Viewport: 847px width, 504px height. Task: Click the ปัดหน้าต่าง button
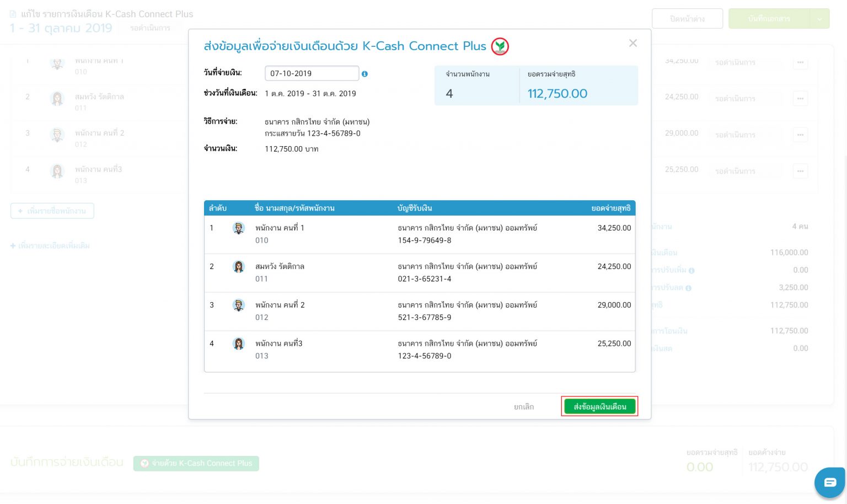point(688,18)
